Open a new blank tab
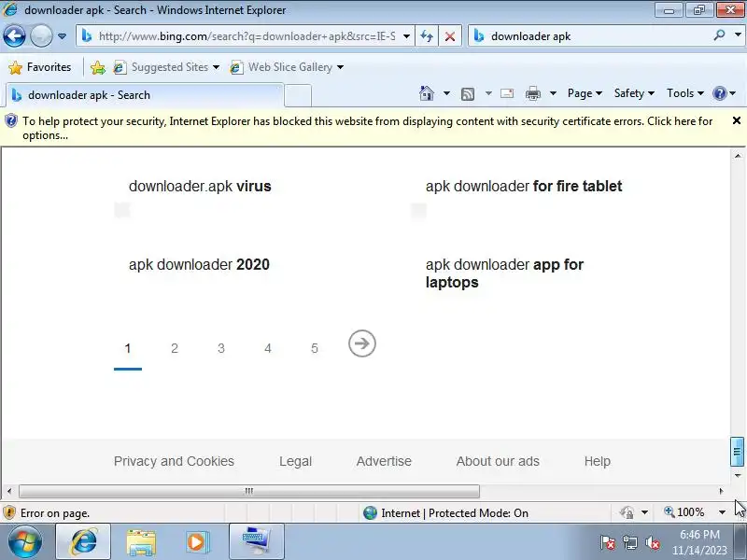The height and width of the screenshot is (560, 747). click(x=298, y=95)
